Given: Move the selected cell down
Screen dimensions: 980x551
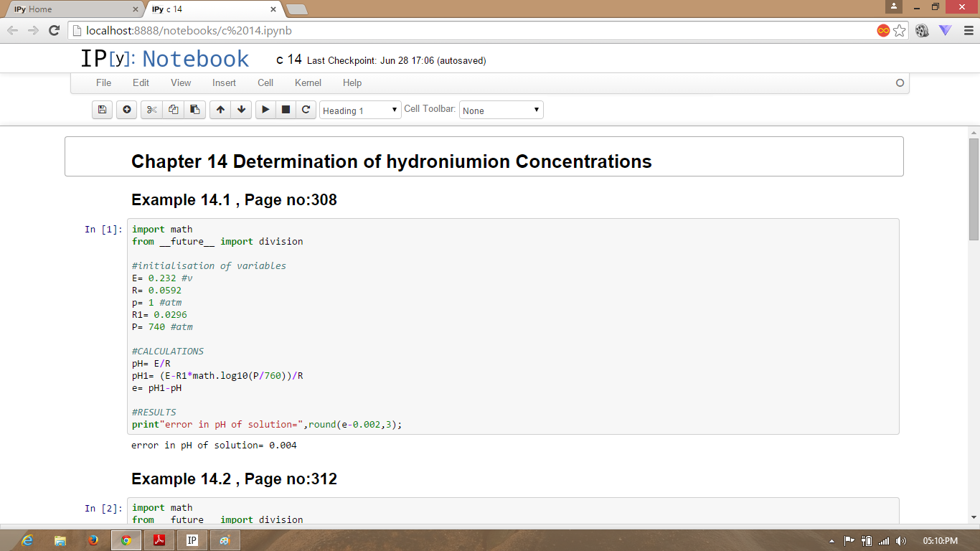Looking at the screenshot, I should point(241,110).
